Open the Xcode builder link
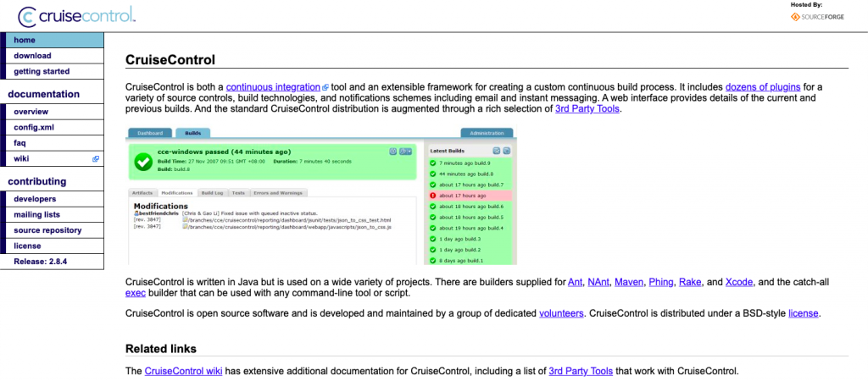Viewport: 868px width, 381px height. 739,282
